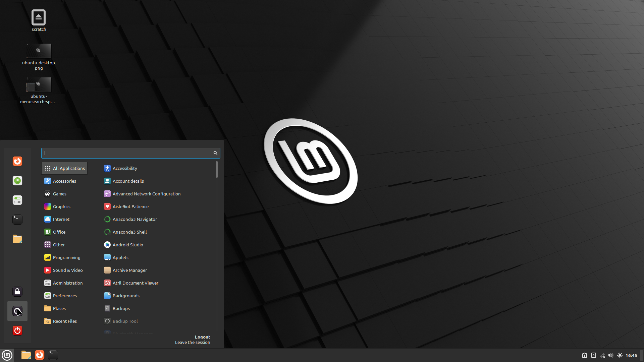Image resolution: width=644 pixels, height=362 pixels.
Task: Open ubuntu-desktop.png thumbnail on desktop
Action: coord(39,51)
